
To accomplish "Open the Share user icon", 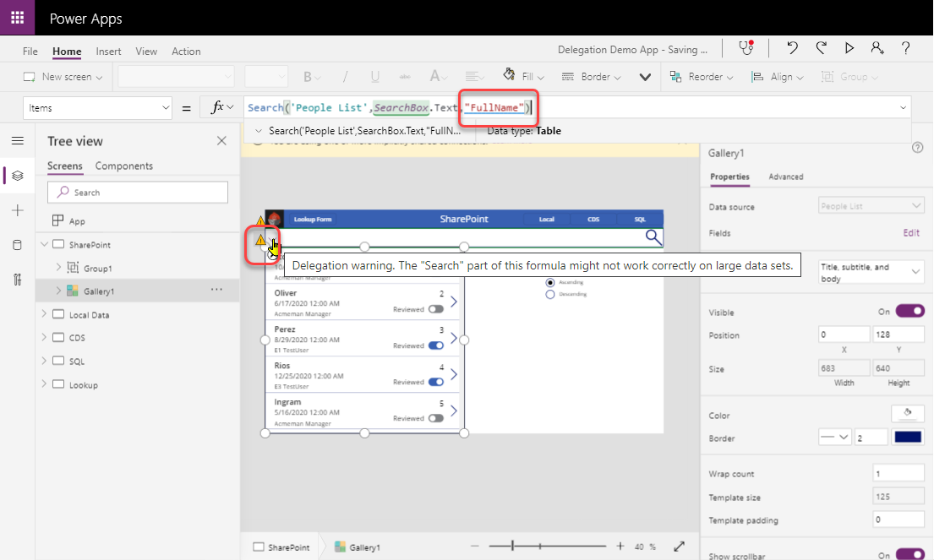I will (x=877, y=48).
